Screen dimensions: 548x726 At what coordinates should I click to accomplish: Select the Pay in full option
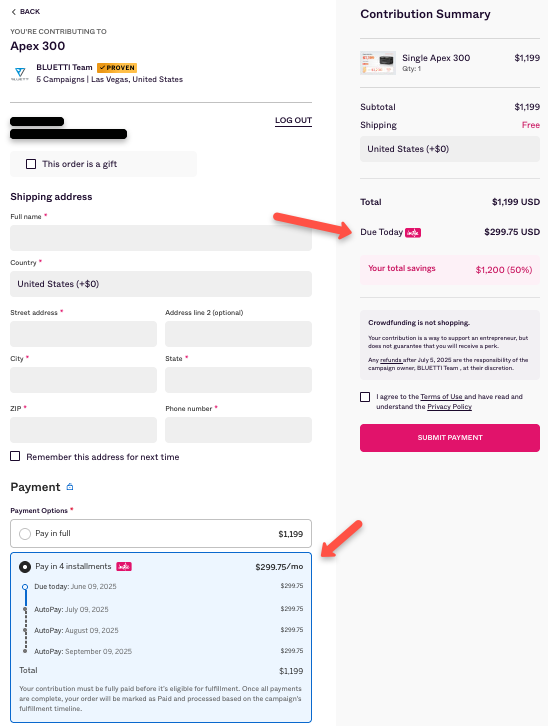[25, 534]
